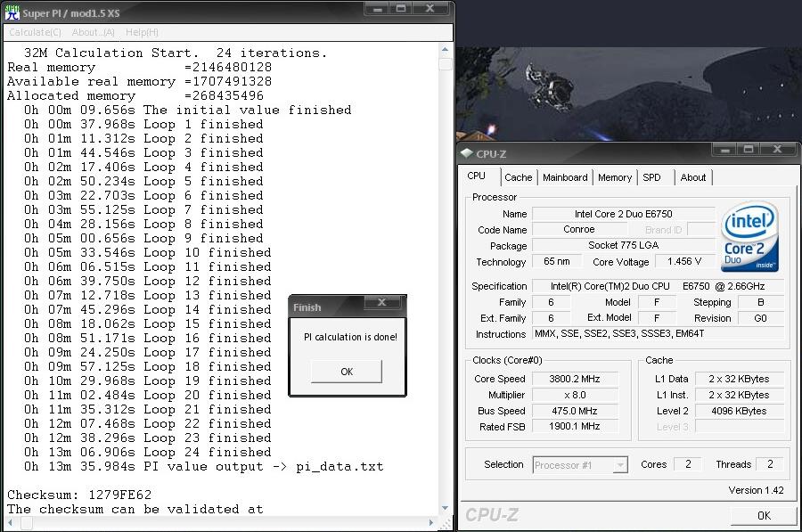Screen dimensions: 802x532
Task: Switch to the Cache tab in CPU-Z
Action: [x=518, y=177]
